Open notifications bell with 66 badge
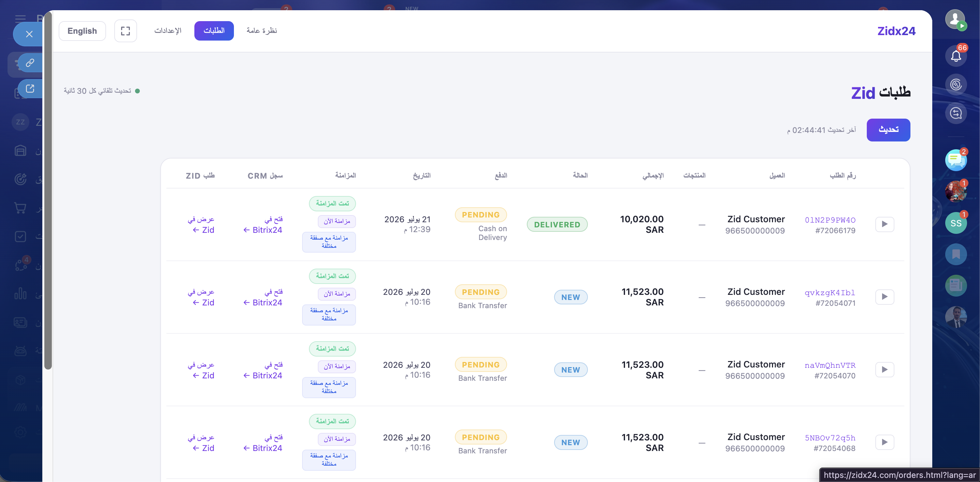This screenshot has width=980, height=482. tap(956, 56)
